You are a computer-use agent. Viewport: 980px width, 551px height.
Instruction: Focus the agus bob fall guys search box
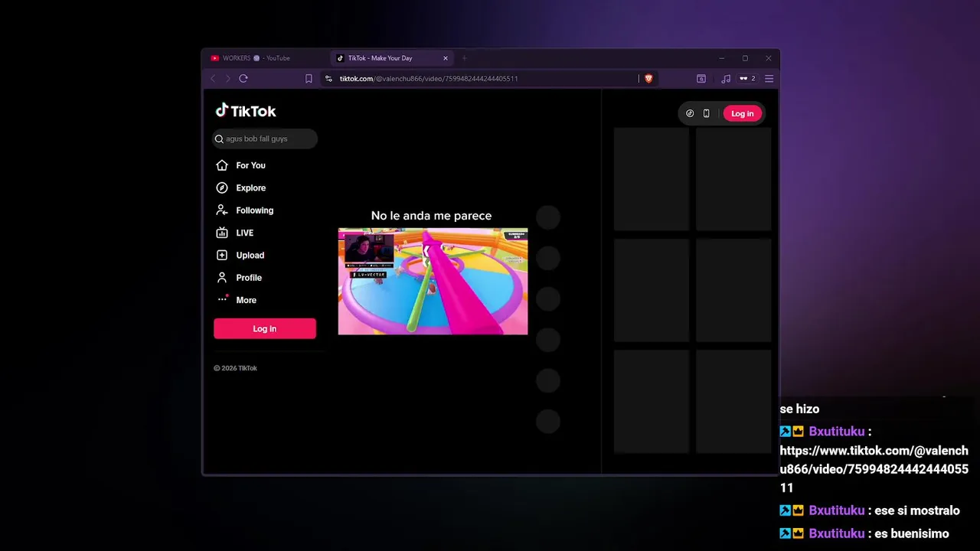tap(265, 139)
